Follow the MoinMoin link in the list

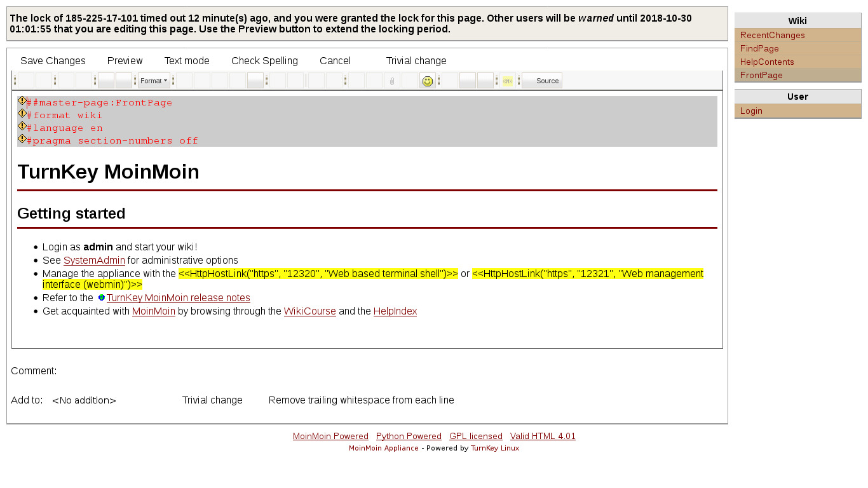click(154, 311)
